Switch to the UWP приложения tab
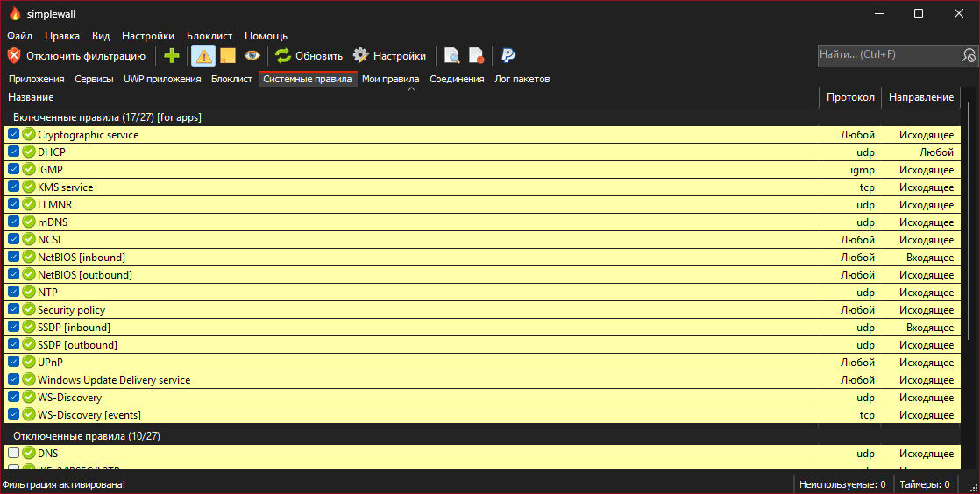This screenshot has height=494, width=980. [162, 79]
